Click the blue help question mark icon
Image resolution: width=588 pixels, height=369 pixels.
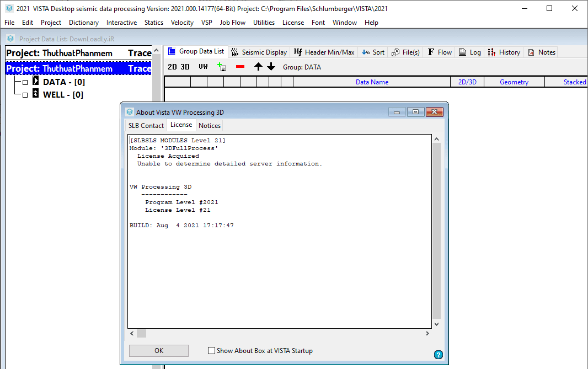(439, 355)
